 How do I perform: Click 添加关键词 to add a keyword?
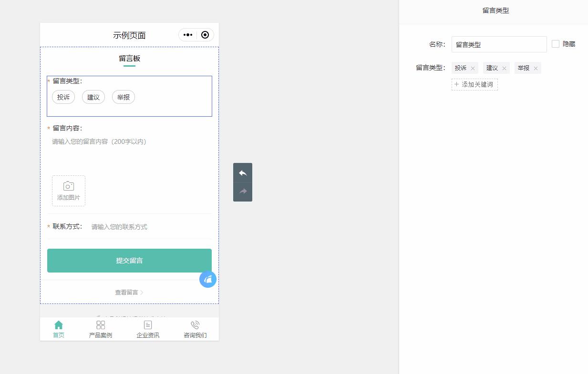[475, 84]
